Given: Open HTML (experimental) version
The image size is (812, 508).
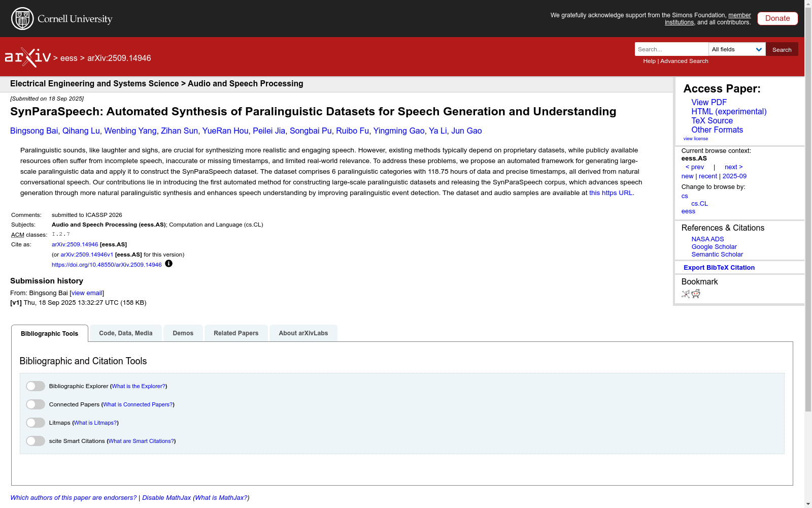Looking at the screenshot, I should click(x=729, y=111).
